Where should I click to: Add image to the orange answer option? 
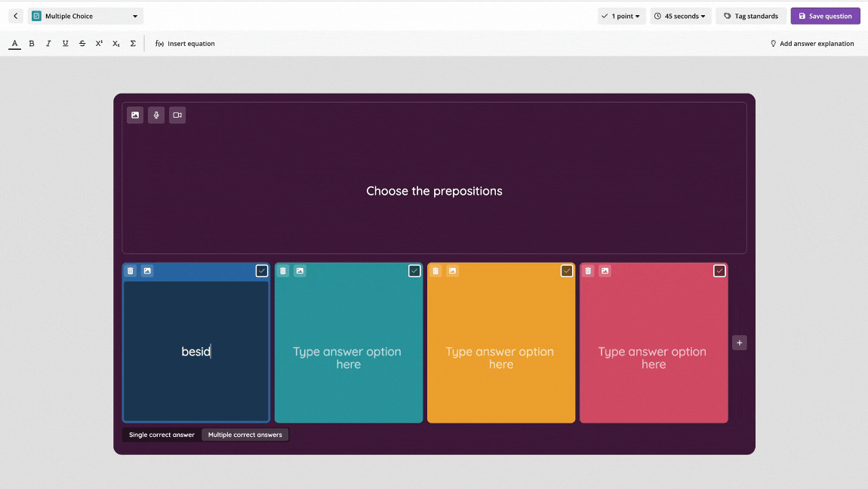point(452,271)
